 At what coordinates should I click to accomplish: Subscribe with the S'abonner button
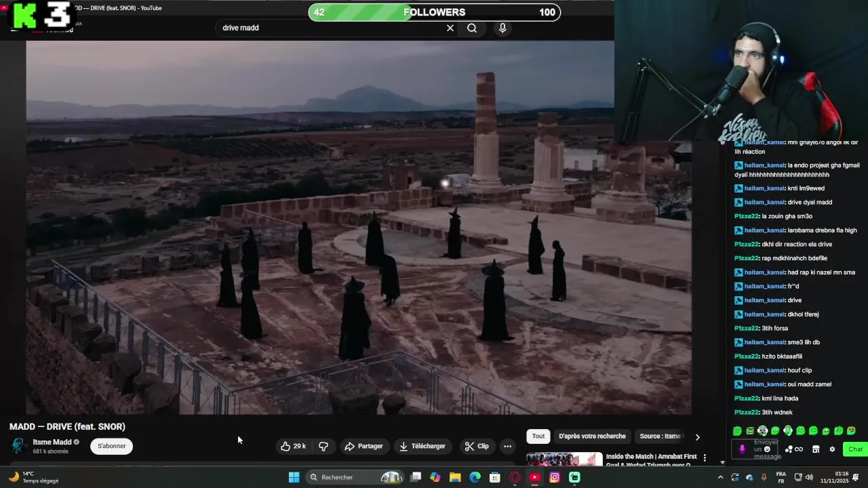[x=112, y=446]
